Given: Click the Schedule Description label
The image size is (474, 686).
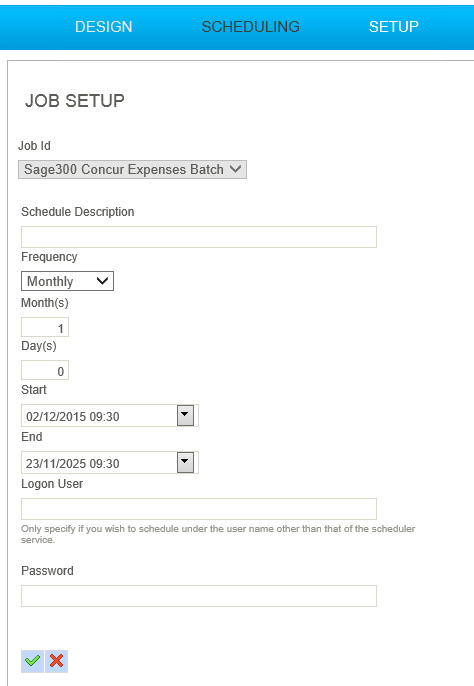Looking at the screenshot, I should coord(77,212).
